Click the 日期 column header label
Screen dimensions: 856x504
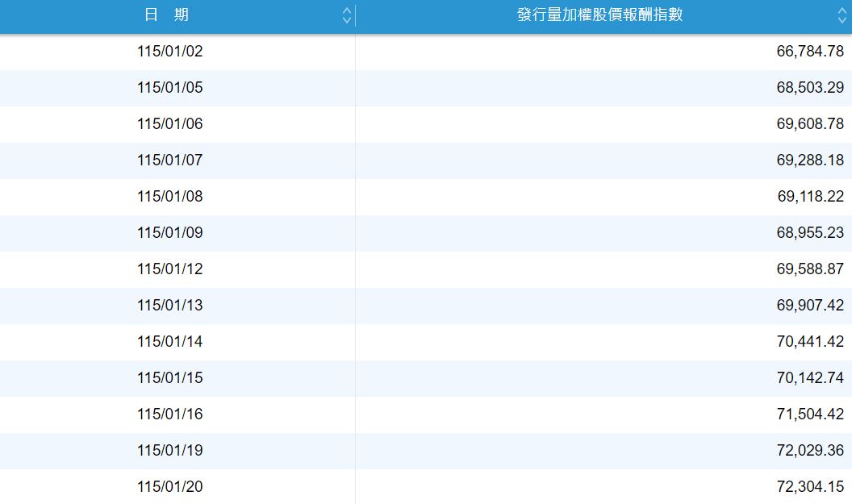(167, 15)
